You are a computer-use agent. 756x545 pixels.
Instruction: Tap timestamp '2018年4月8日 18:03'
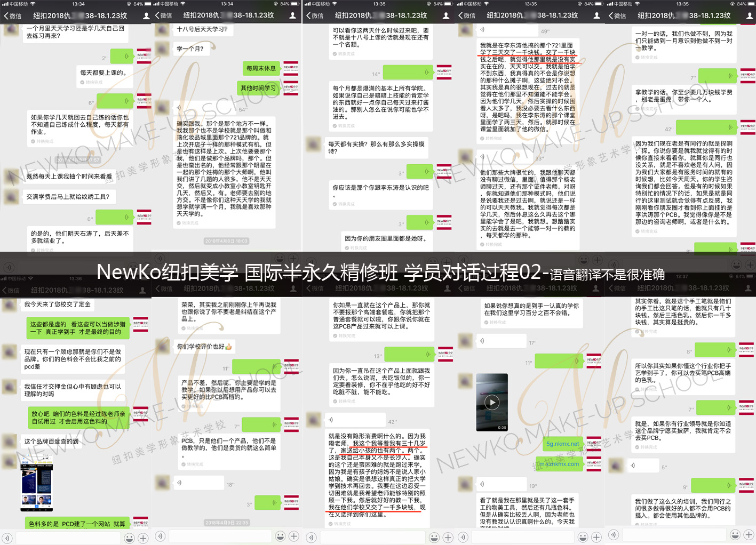[x=227, y=241]
